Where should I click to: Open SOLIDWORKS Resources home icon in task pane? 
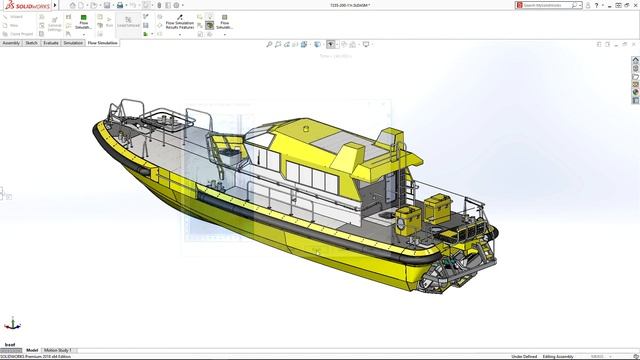(636, 60)
